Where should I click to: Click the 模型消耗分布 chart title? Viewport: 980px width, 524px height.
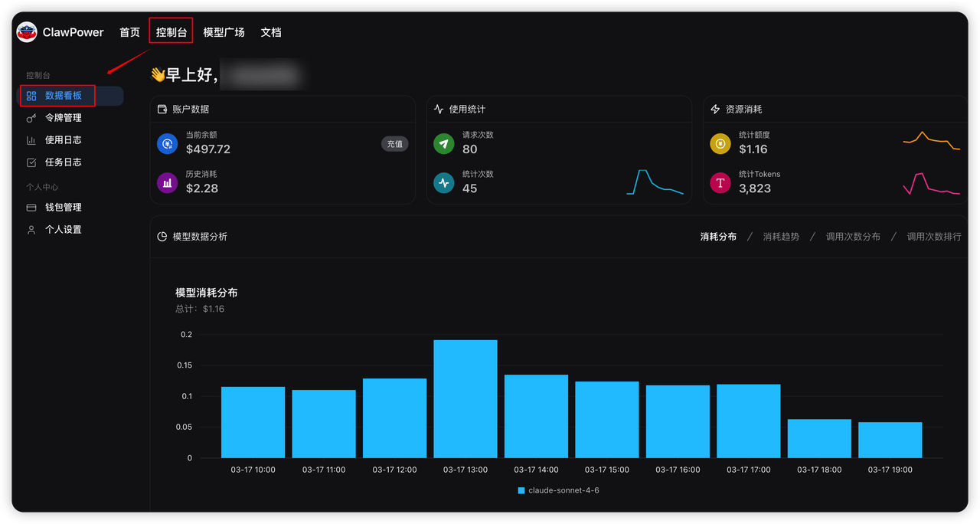click(x=207, y=293)
